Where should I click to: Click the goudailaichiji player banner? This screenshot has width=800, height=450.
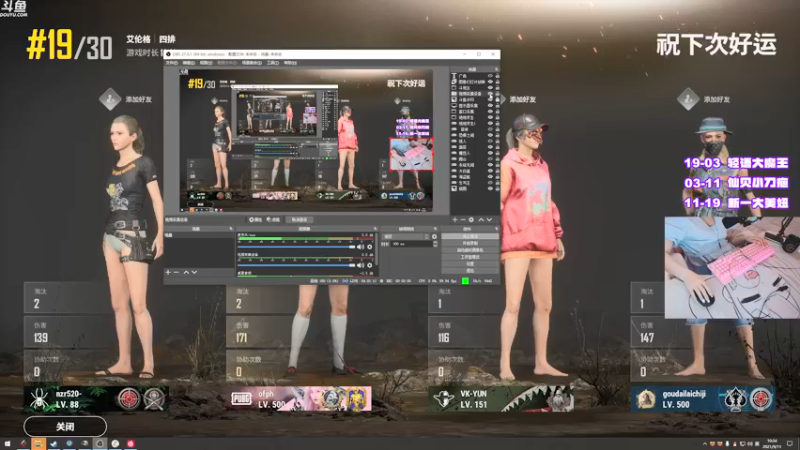[703, 399]
